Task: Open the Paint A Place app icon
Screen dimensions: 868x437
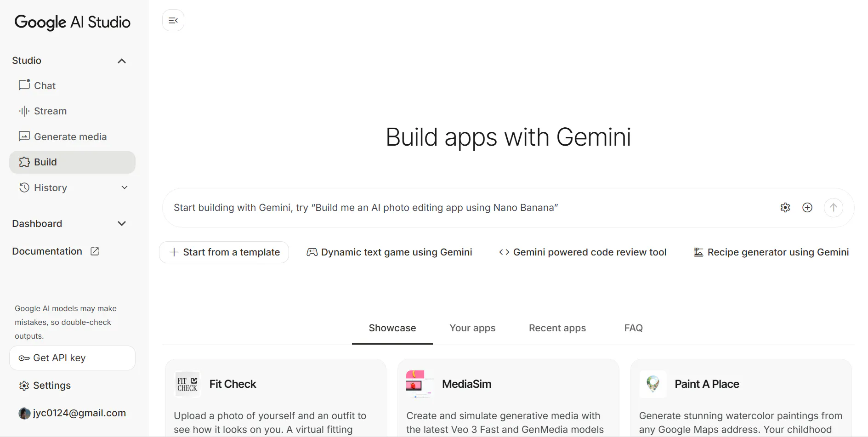Action: click(652, 384)
